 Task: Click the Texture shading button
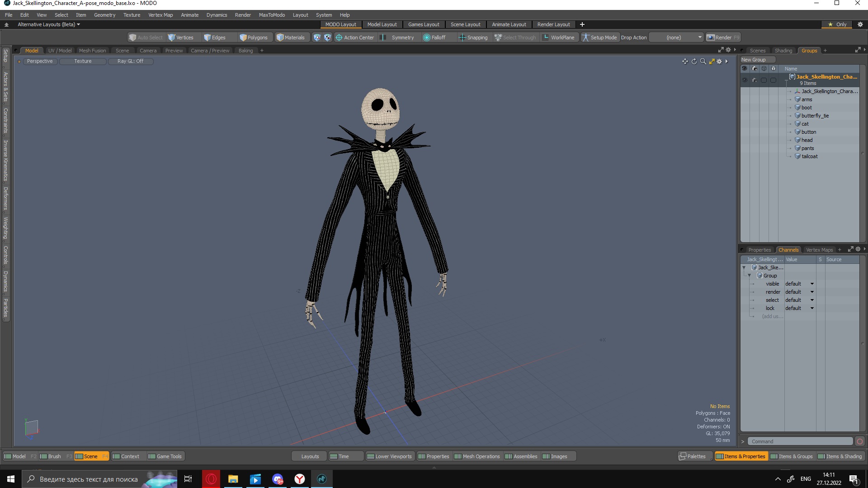[83, 61]
